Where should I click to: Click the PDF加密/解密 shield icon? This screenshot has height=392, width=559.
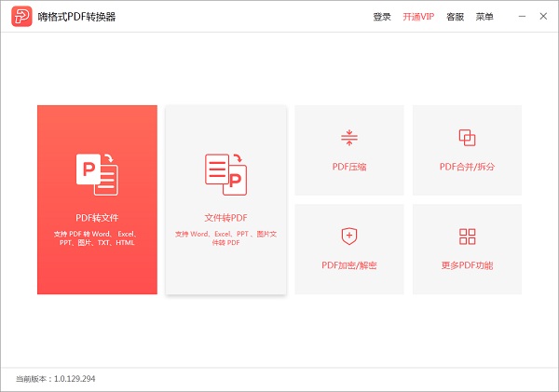click(x=349, y=237)
